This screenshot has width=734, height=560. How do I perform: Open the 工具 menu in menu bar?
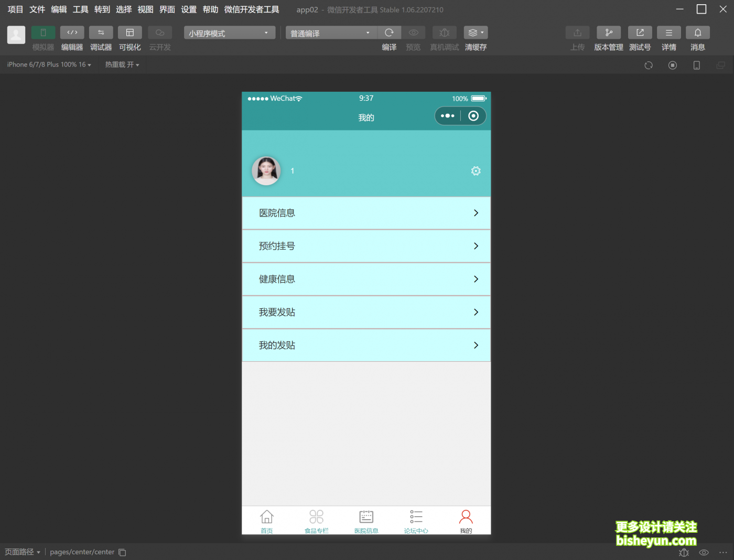(80, 9)
